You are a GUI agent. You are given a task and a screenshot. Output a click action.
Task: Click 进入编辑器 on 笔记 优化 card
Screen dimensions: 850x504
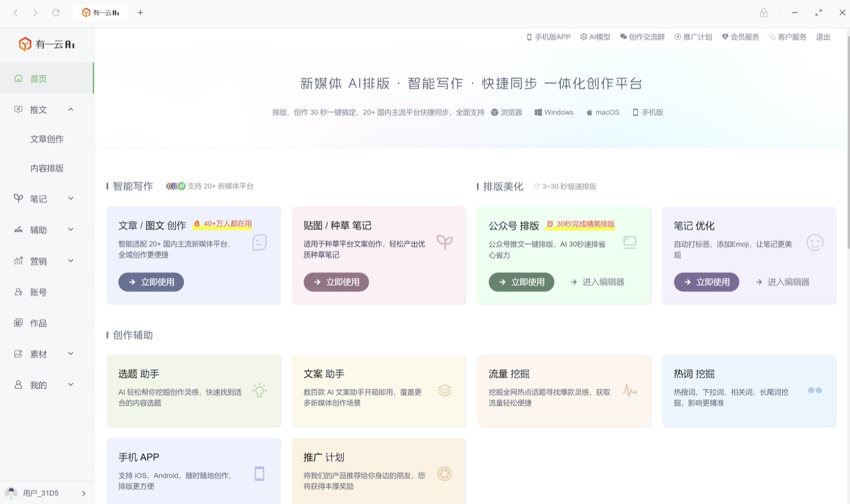[x=783, y=282]
